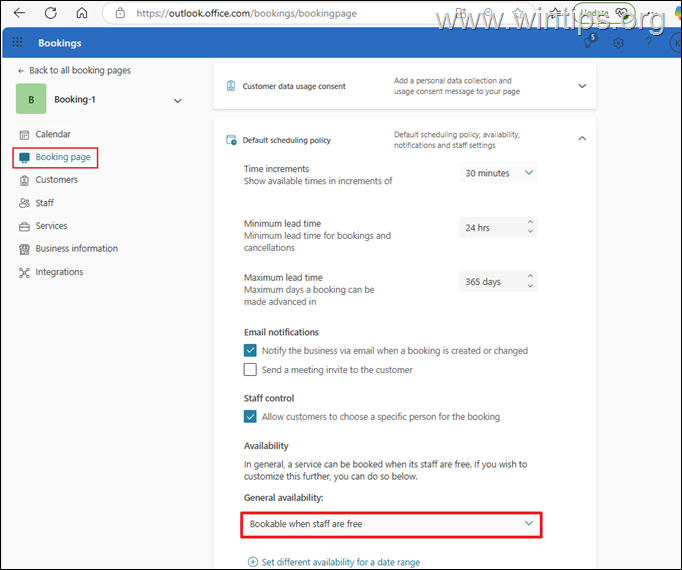Decrease maximum lead time down arrow
The width and height of the screenshot is (682, 570).
tap(530, 286)
